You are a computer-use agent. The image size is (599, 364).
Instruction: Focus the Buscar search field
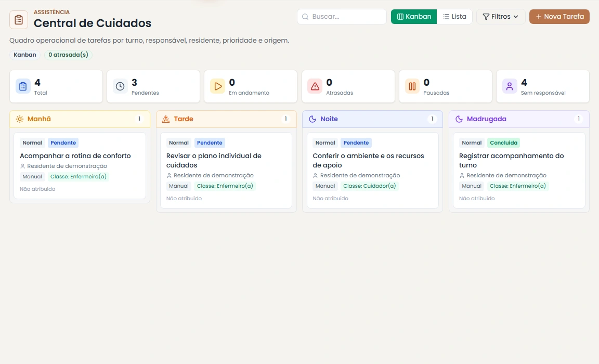coord(342,17)
